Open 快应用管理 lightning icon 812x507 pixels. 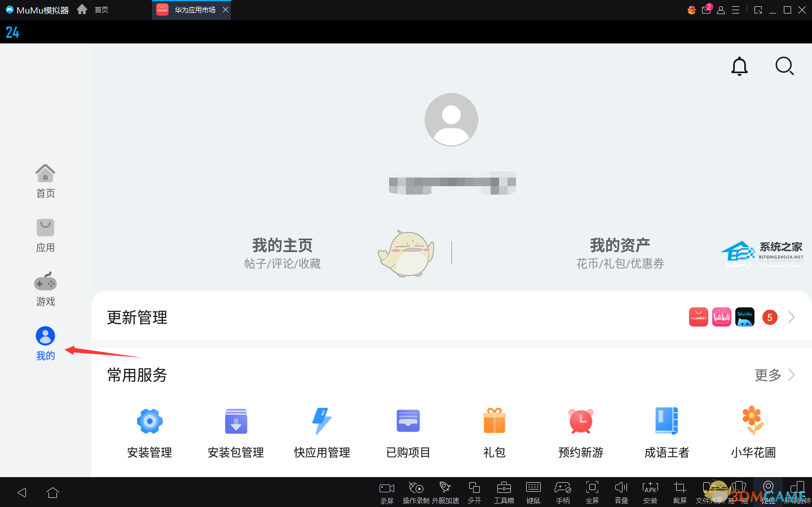322,421
